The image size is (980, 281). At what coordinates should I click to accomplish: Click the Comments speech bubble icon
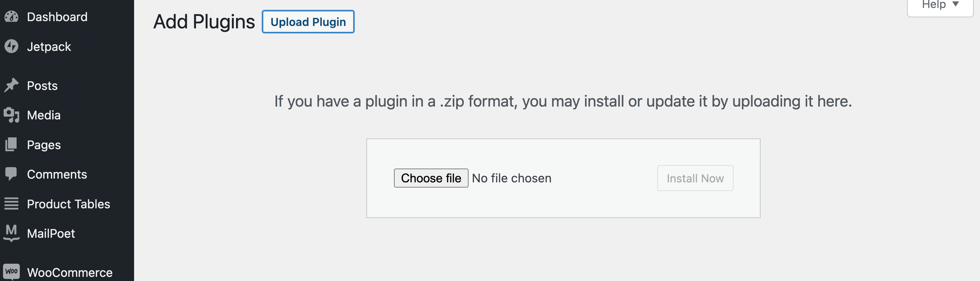[11, 174]
